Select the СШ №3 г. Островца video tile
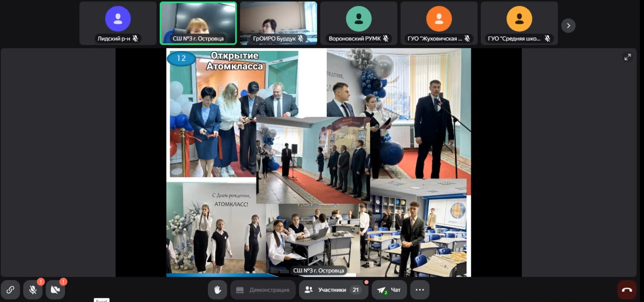This screenshot has height=302, width=644. point(198,23)
